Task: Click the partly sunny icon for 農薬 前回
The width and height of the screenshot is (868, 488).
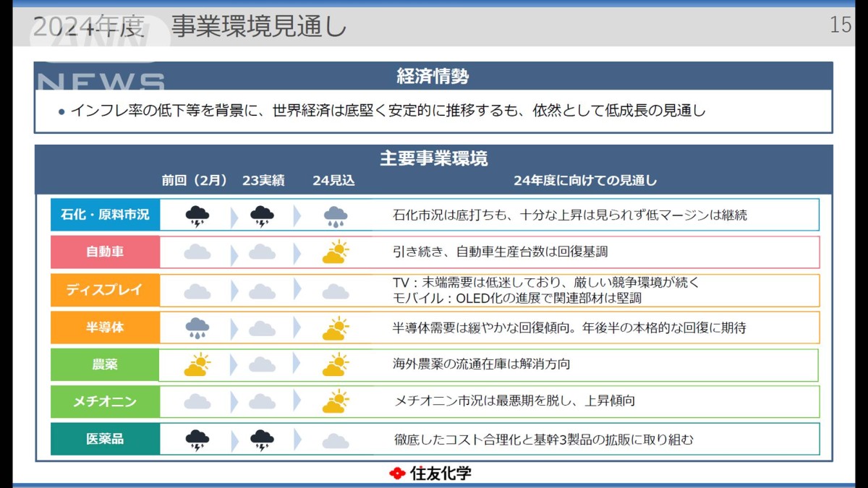Action: click(x=197, y=364)
